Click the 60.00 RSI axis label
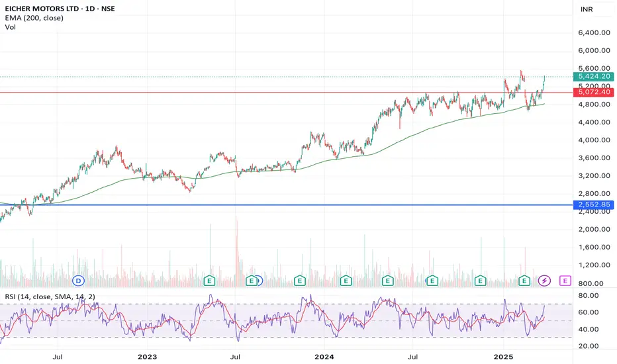617x364 pixels. (589, 312)
